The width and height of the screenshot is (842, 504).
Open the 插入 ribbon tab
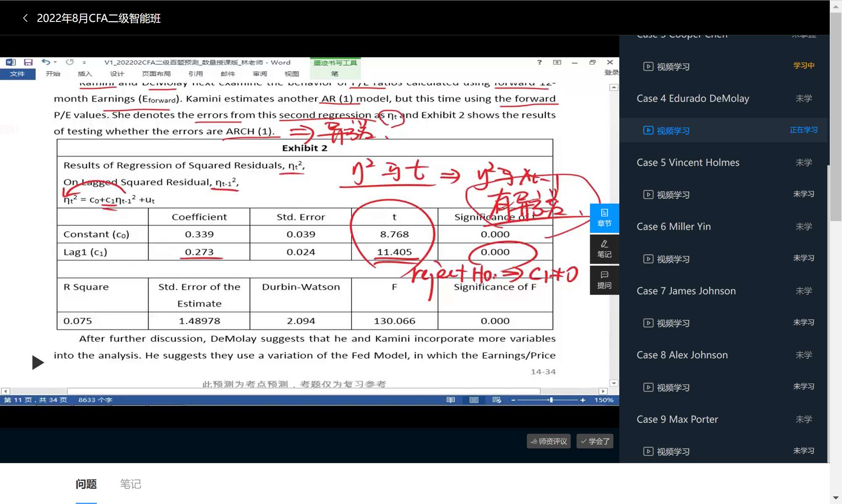tap(85, 74)
